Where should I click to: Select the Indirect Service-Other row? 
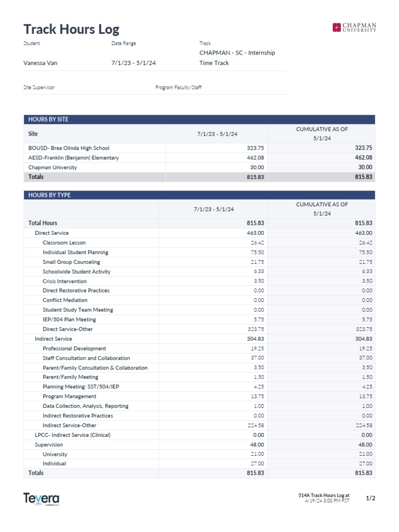[x=69, y=425]
